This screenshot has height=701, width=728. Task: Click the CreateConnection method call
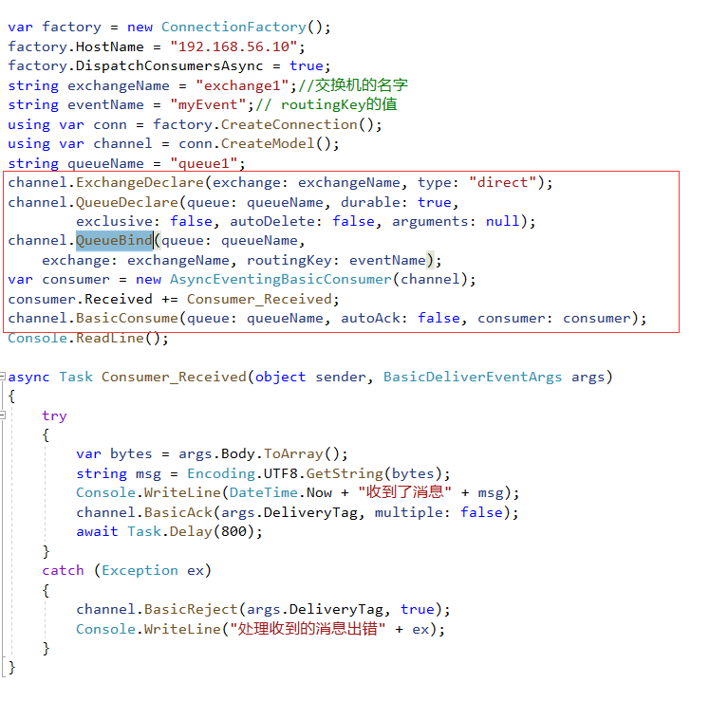[x=289, y=124]
